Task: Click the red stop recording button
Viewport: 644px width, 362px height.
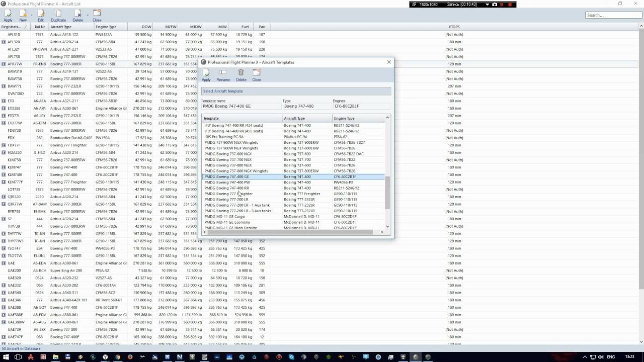Action: [x=510, y=5]
